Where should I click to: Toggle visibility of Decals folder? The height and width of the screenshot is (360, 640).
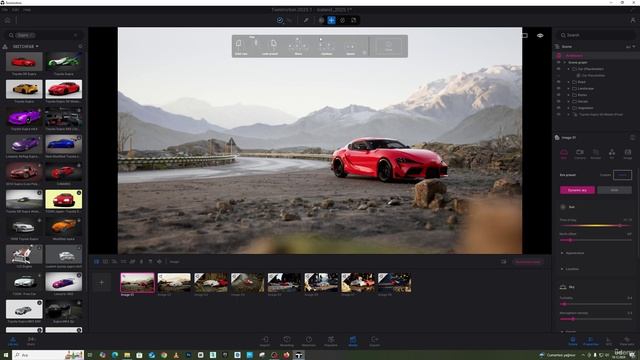558,102
